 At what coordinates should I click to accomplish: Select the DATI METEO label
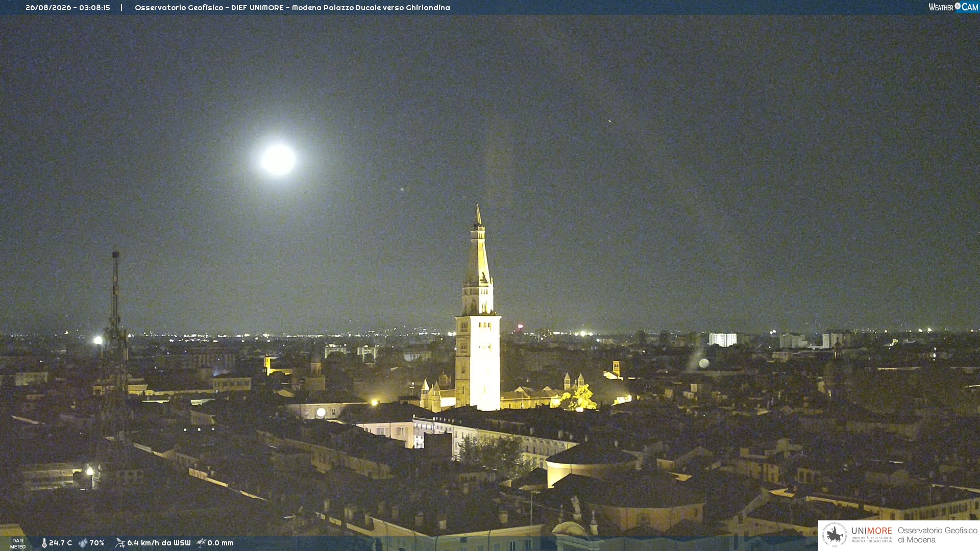[x=18, y=543]
